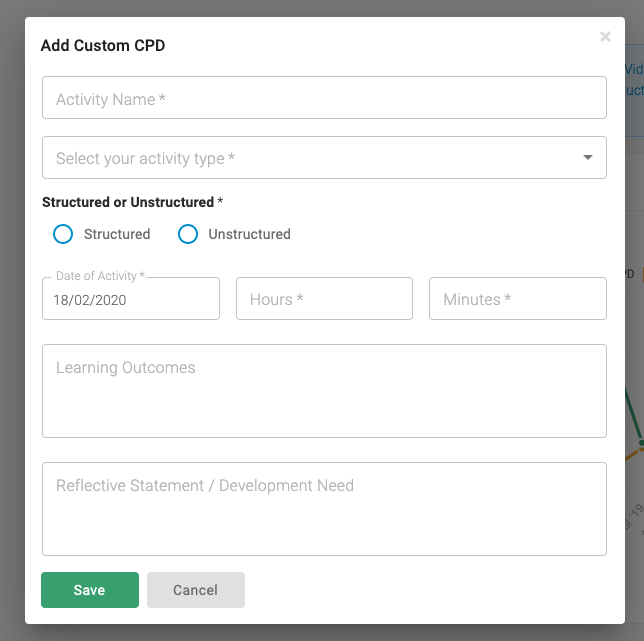Save the custom CPD entry
The image size is (644, 641).
click(90, 590)
